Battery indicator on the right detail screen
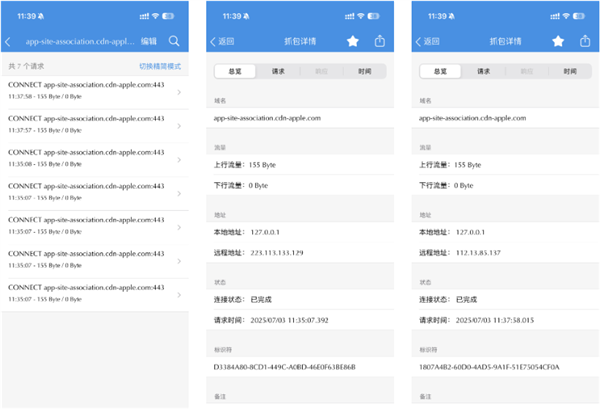This screenshot has height=409, width=600. [579, 16]
